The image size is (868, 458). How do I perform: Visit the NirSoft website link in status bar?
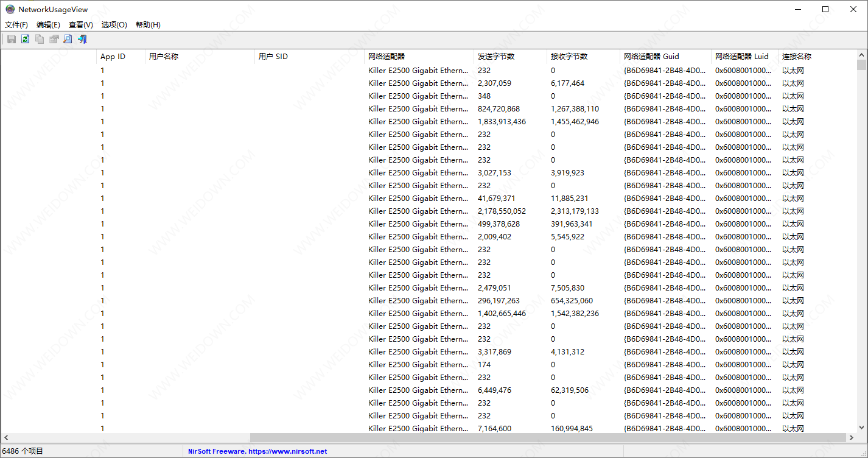tap(257, 451)
